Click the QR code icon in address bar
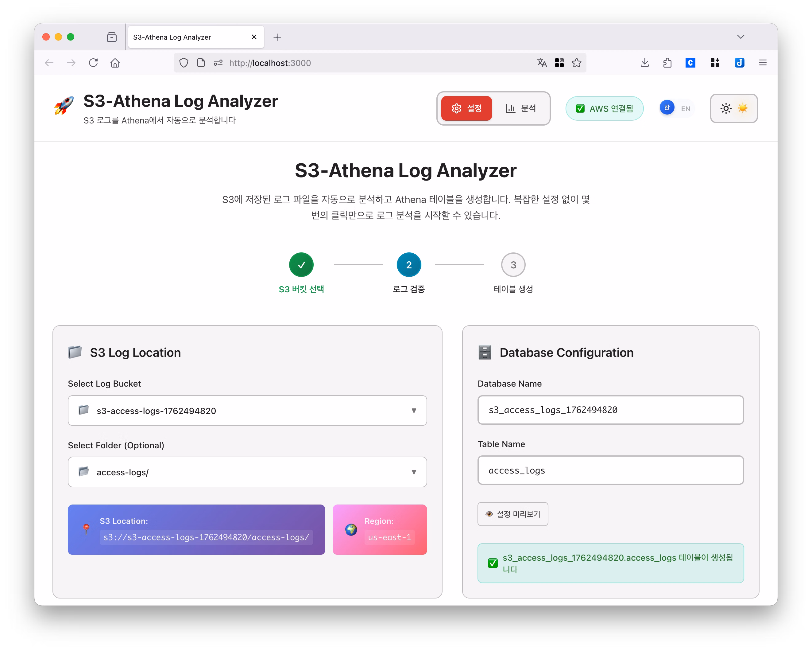Screen dimensions: 812x651 click(x=559, y=63)
